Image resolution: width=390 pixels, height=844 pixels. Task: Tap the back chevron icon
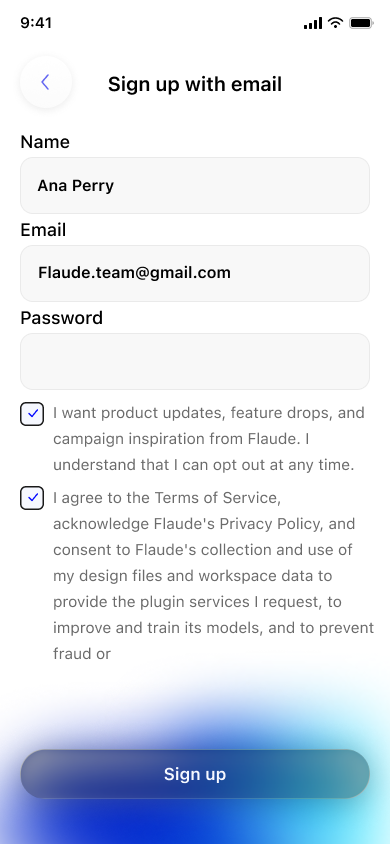pyautogui.click(x=46, y=82)
